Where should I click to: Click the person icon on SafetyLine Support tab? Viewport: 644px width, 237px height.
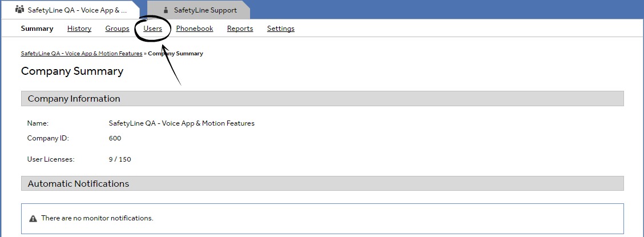pyautogui.click(x=166, y=10)
